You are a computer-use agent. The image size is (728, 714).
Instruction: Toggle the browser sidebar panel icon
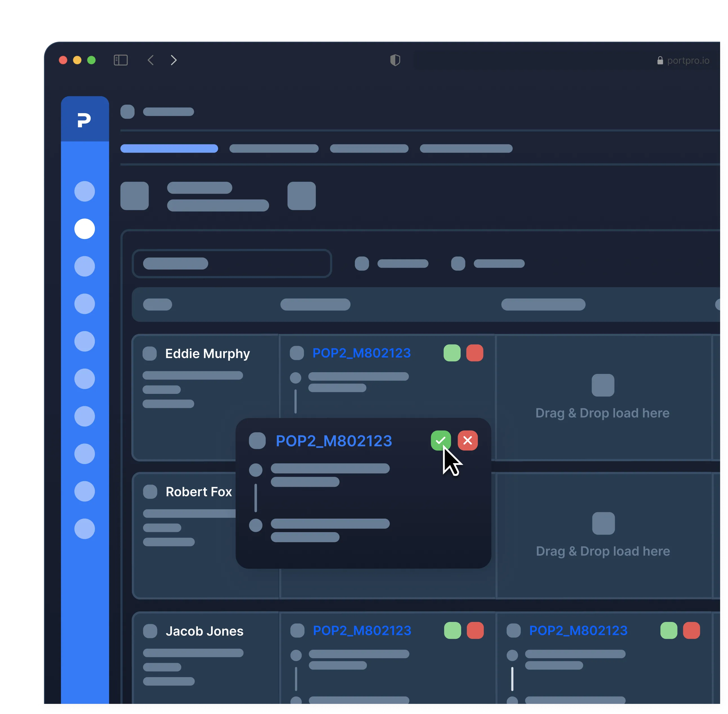pos(121,60)
